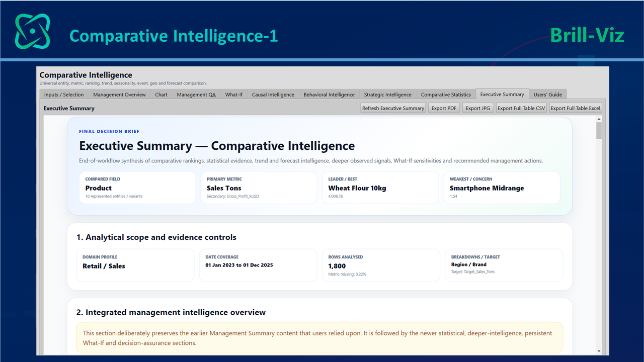This screenshot has height=362, width=644.
Task: Click Export Full Table CSV
Action: 521,108
